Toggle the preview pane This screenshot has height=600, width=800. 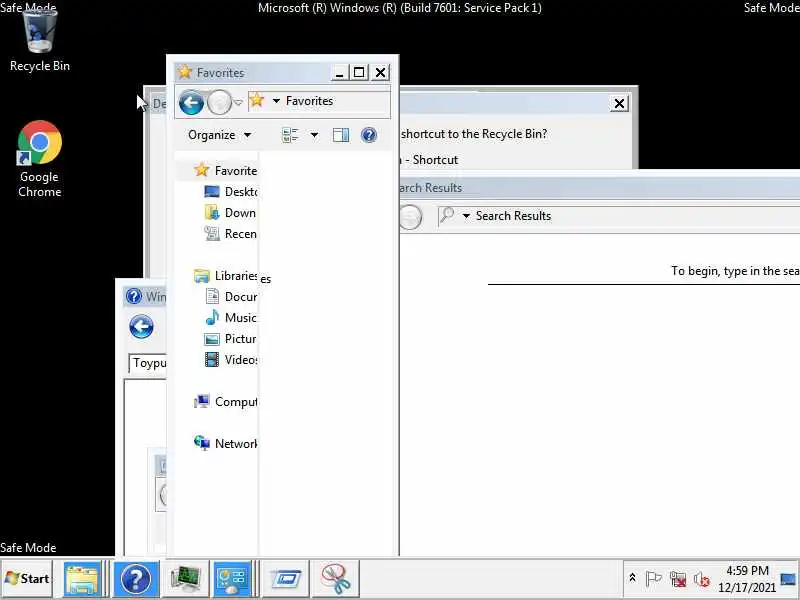point(341,135)
